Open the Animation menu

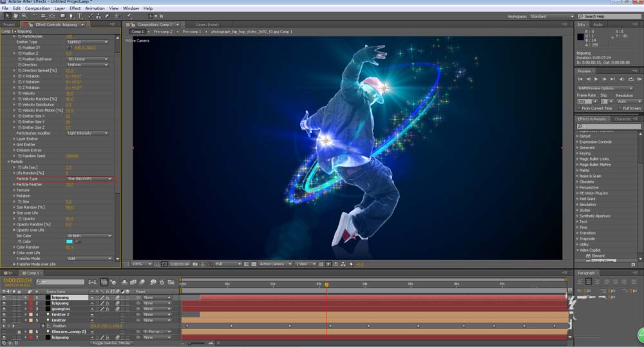click(95, 8)
